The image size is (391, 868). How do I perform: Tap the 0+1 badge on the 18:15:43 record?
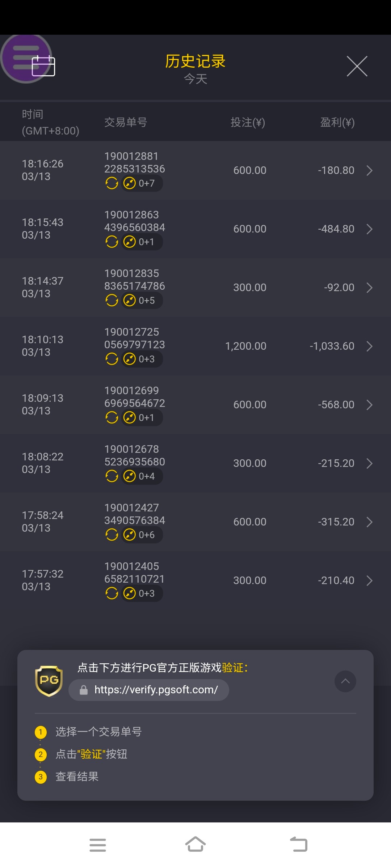[x=142, y=242]
